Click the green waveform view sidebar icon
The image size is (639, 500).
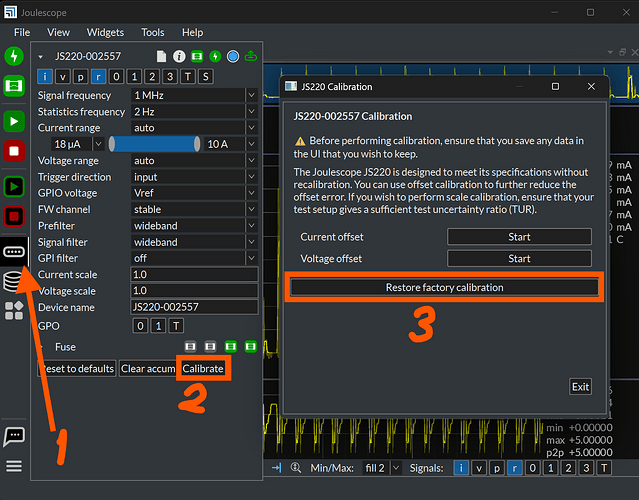pyautogui.click(x=14, y=86)
